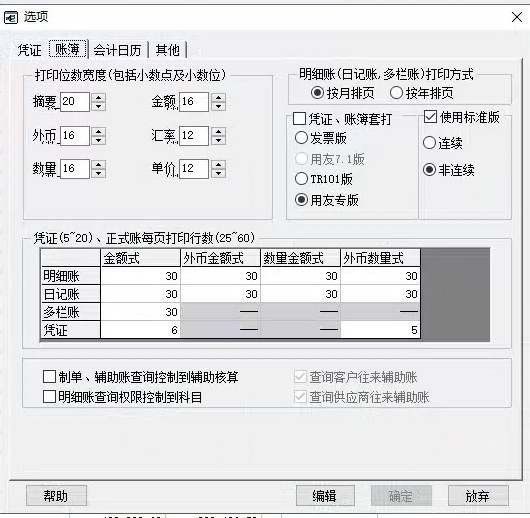The image size is (530, 518).
Task: Increase the 数量 width spinner up arrow
Action: point(99,164)
